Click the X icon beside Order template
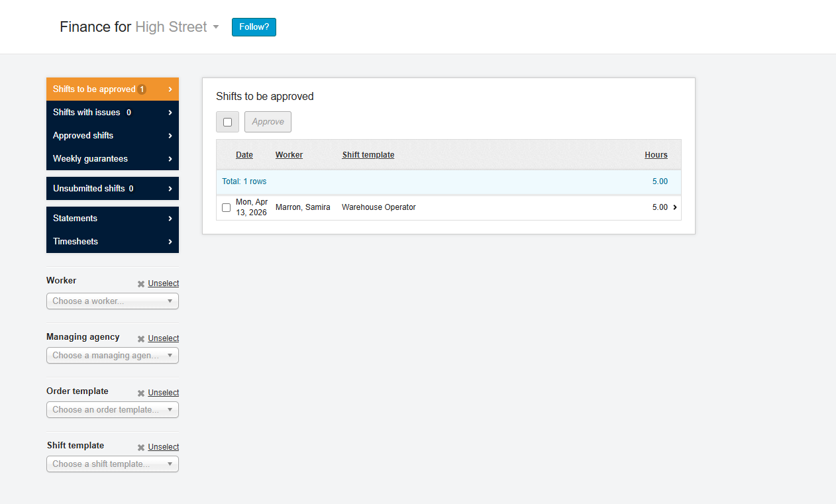Screen dimensions: 836x504 click(x=140, y=392)
